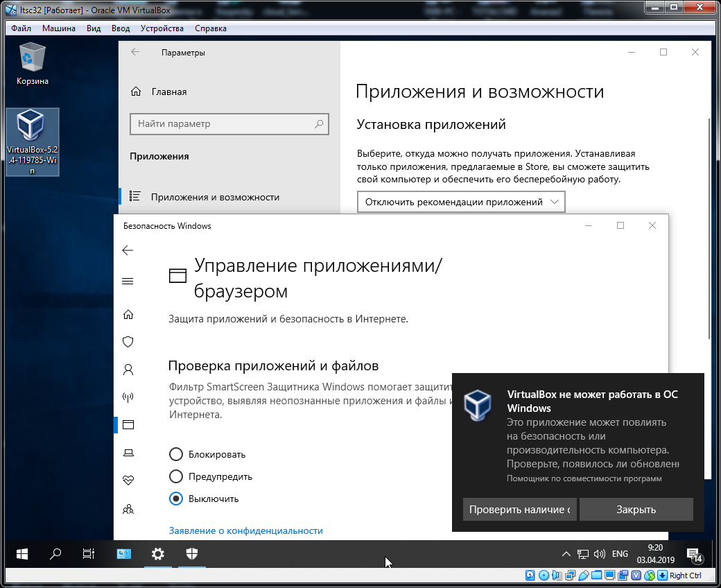Click VirtualBox mouse integration indicator
721x588 pixels.
click(x=650, y=575)
